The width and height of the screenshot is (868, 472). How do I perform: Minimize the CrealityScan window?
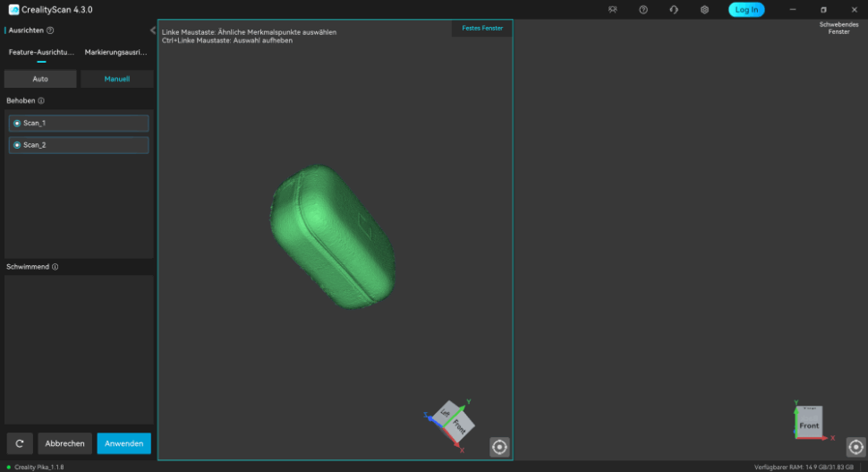coord(793,10)
